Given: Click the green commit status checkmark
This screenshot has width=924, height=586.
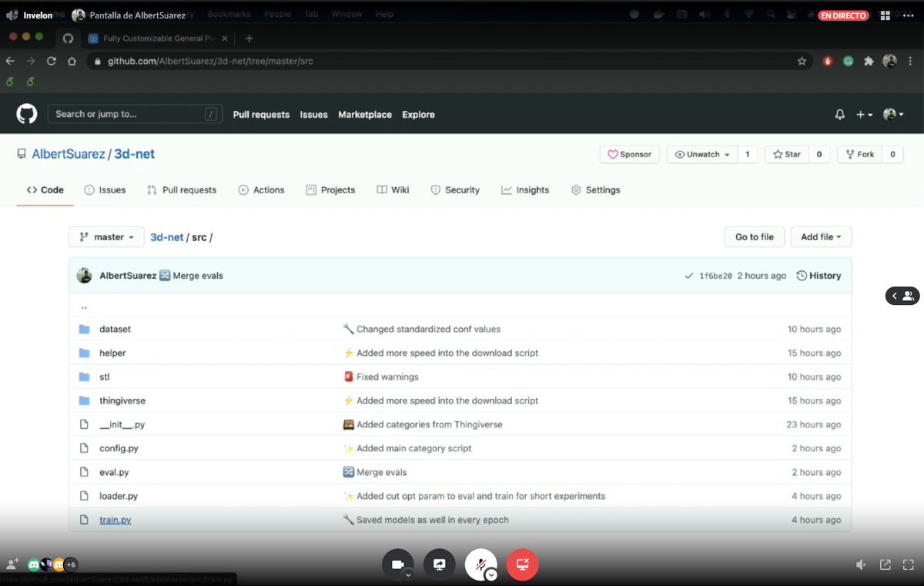Looking at the screenshot, I should click(688, 276).
